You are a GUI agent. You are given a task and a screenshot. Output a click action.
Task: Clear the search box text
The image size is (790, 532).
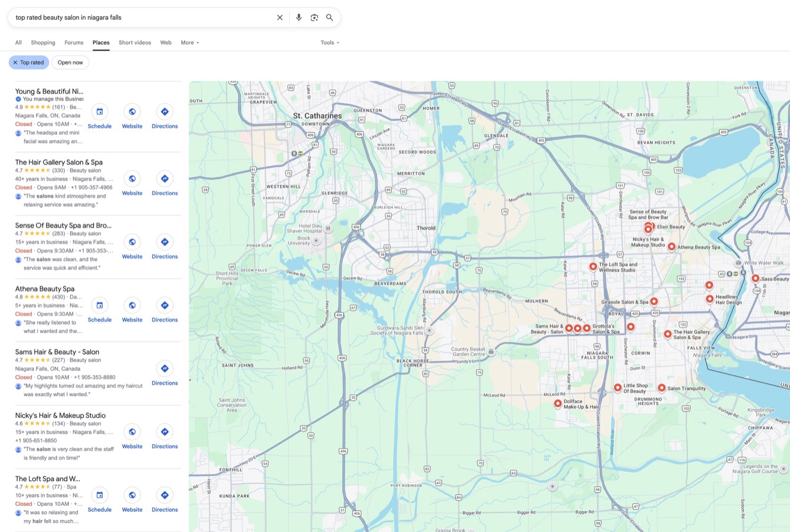(279, 17)
